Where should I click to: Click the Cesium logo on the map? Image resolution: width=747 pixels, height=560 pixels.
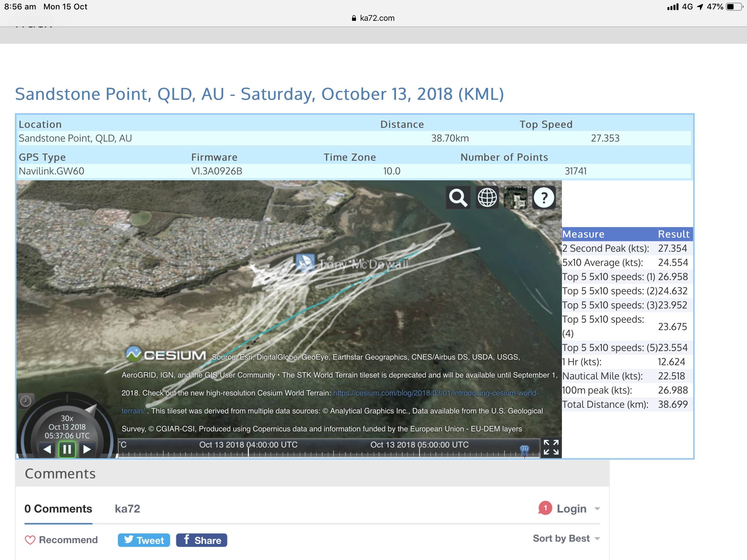(166, 355)
